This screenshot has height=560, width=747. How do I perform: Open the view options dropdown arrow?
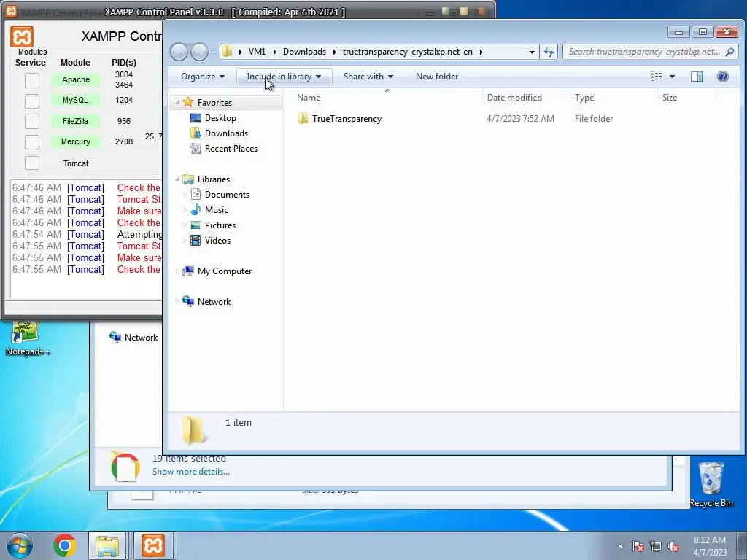pyautogui.click(x=672, y=76)
